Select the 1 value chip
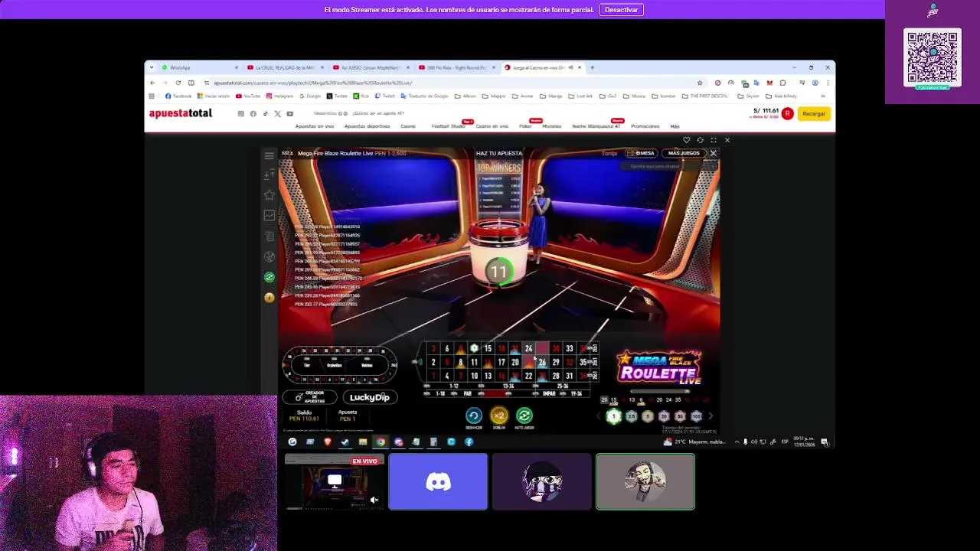The height and width of the screenshot is (551, 980). tap(613, 416)
